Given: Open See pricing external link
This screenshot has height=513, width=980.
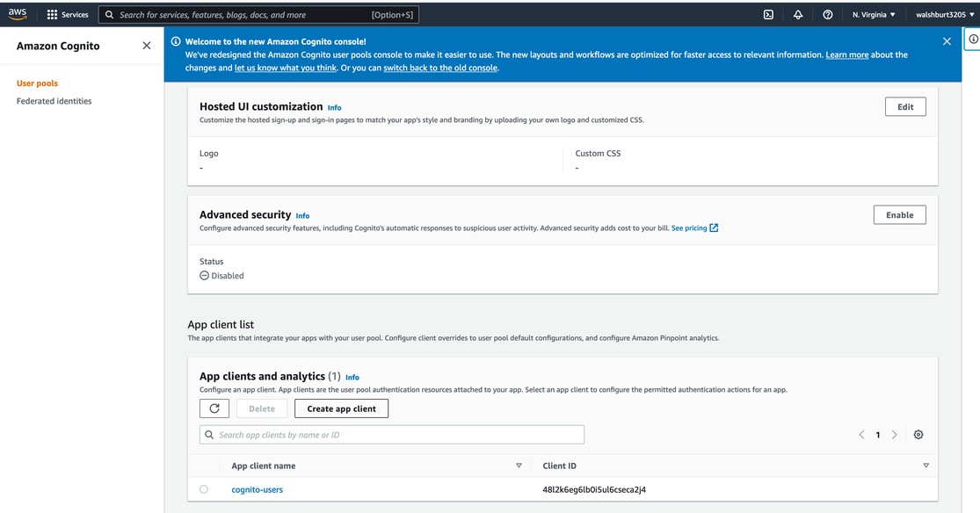Looking at the screenshot, I should 694,228.
